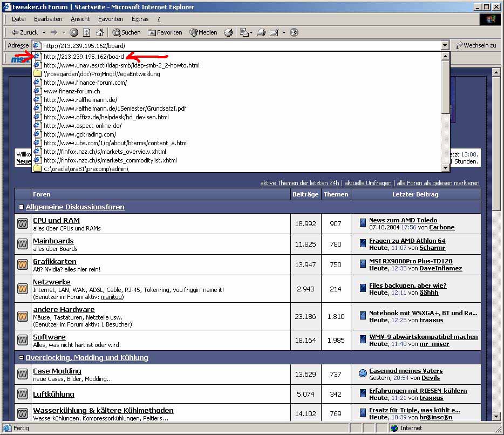This screenshot has width=504, height=435.
Task: Click the Stop loading toolbar icon
Action: pyautogui.click(x=74, y=32)
